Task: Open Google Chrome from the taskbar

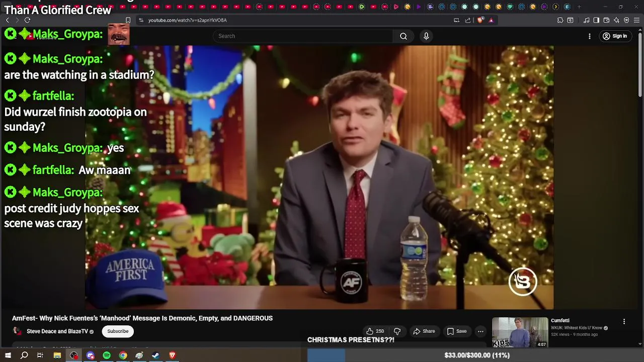Action: 123,355
